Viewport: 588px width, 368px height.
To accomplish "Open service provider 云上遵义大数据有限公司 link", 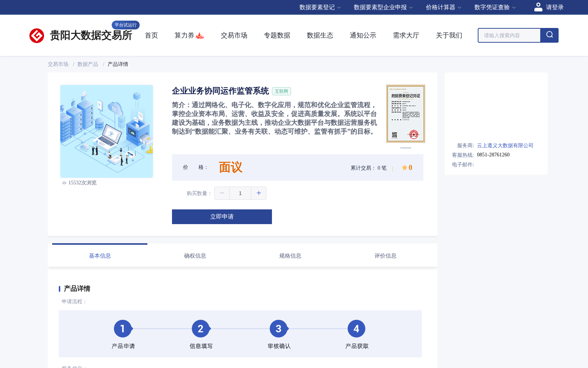I will (x=505, y=145).
